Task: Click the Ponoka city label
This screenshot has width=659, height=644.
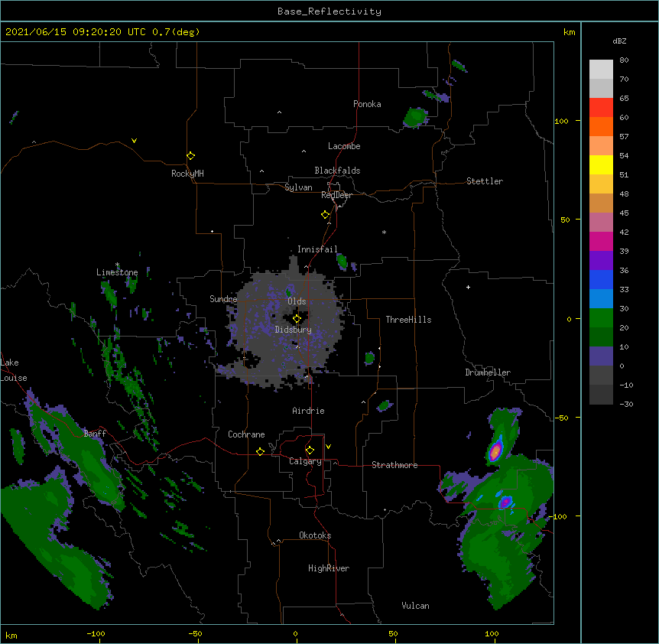Action: click(367, 104)
